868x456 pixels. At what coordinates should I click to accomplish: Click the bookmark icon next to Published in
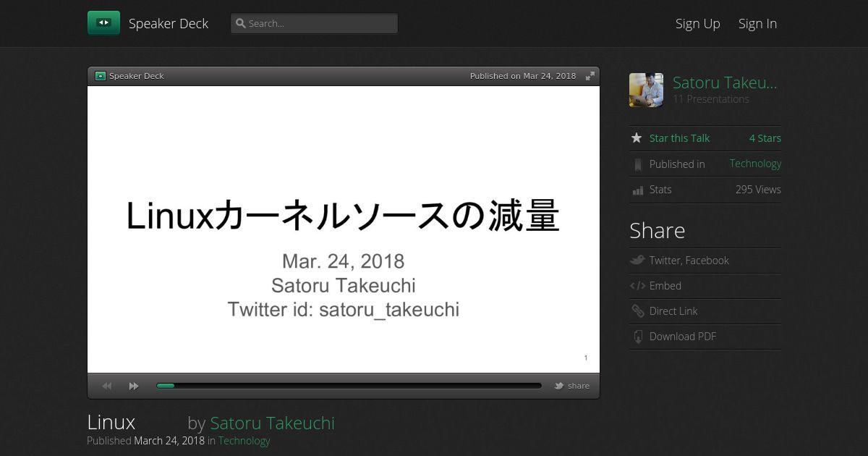click(x=637, y=164)
